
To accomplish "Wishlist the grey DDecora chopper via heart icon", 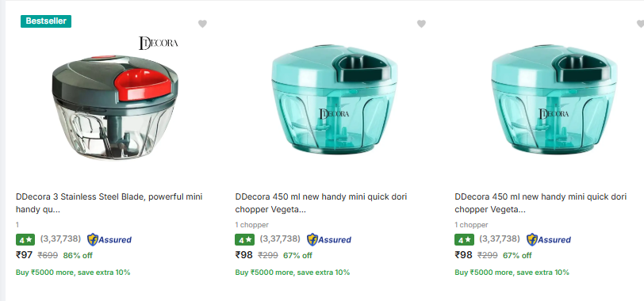I will [202, 24].
